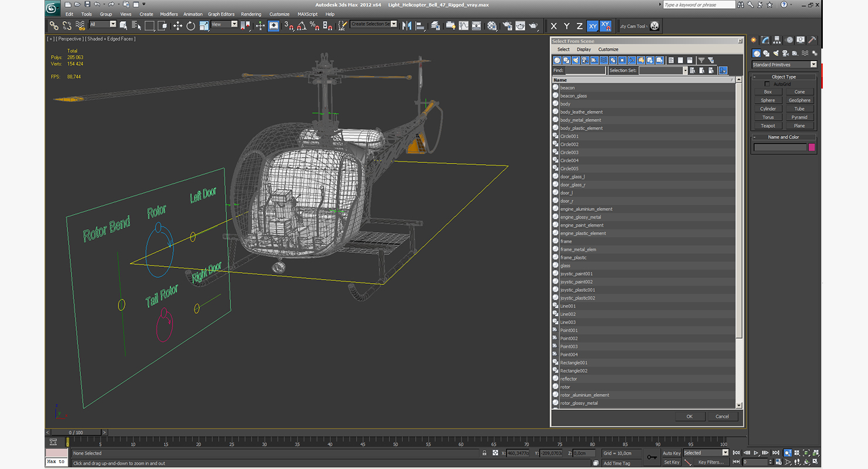The image size is (868, 469).
Task: Select the Link tool in main toolbar
Action: point(53,26)
